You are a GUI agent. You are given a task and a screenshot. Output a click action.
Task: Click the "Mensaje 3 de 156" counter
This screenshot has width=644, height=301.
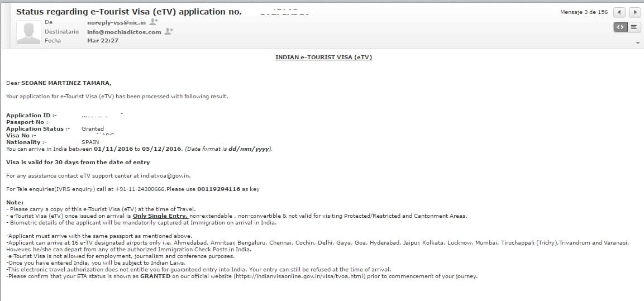tap(584, 12)
